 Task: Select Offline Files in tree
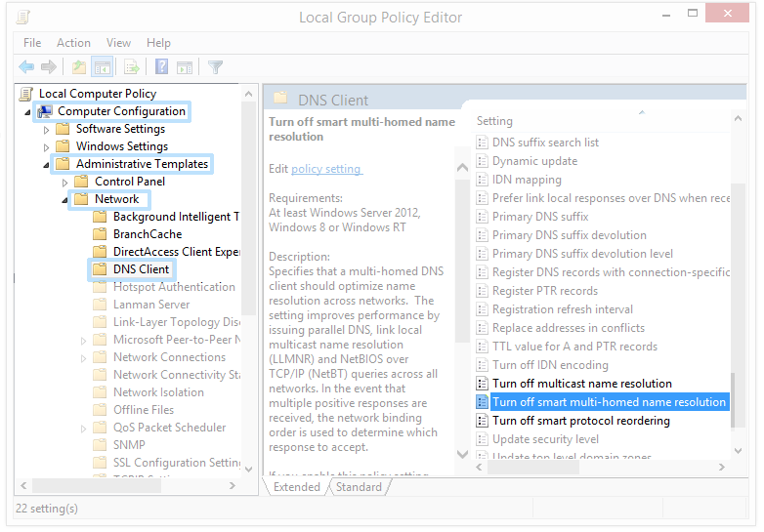tap(144, 410)
